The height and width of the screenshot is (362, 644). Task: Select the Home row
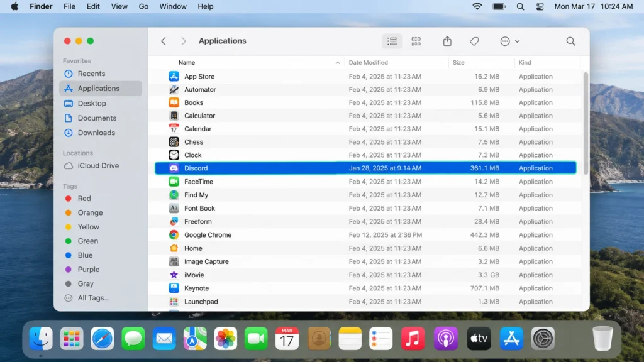[365, 248]
